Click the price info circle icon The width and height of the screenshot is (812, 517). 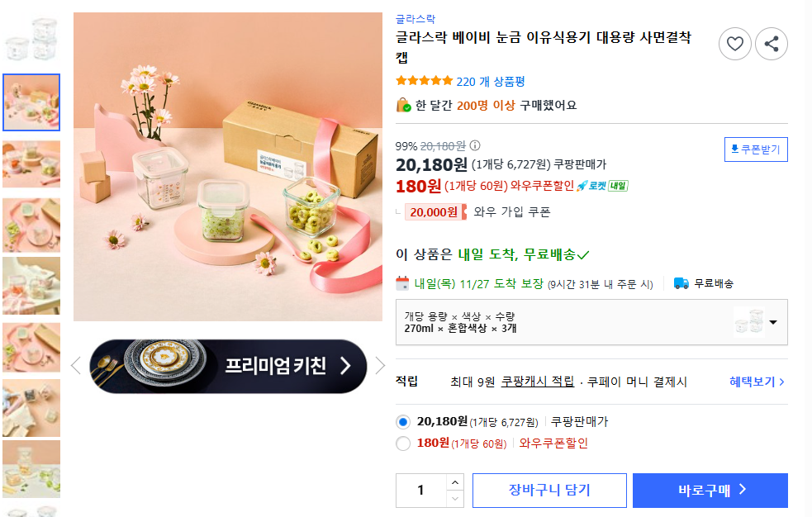[x=475, y=145]
